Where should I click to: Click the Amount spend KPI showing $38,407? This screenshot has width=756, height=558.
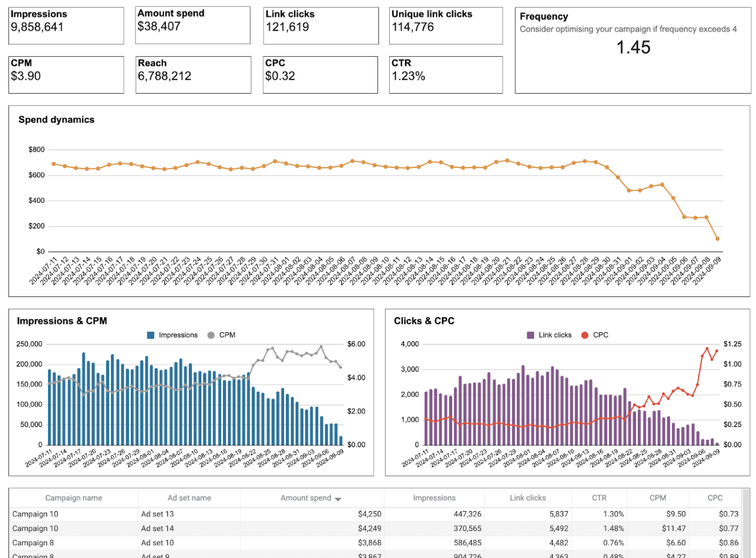[192, 25]
